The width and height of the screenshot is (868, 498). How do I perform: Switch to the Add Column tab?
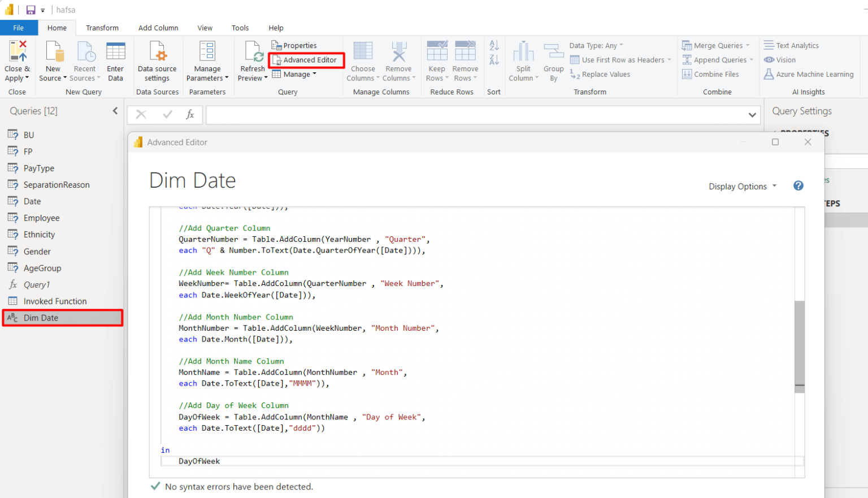158,27
